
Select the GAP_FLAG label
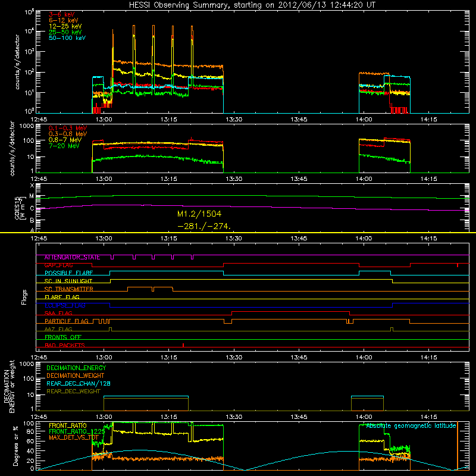click(x=58, y=265)
